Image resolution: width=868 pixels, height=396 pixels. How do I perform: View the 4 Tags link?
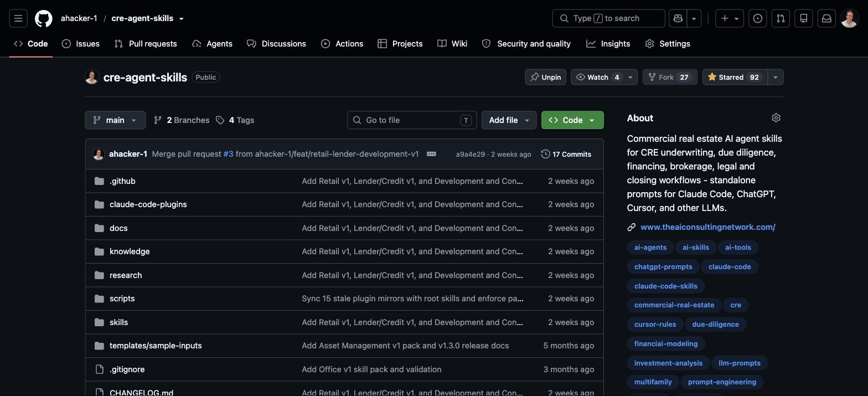pyautogui.click(x=235, y=120)
